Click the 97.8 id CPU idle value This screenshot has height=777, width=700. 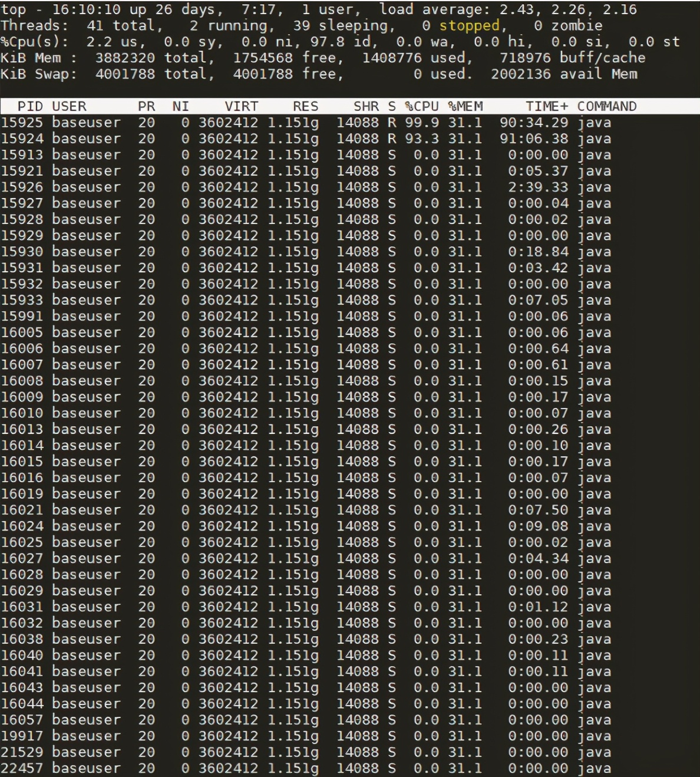pos(345,42)
